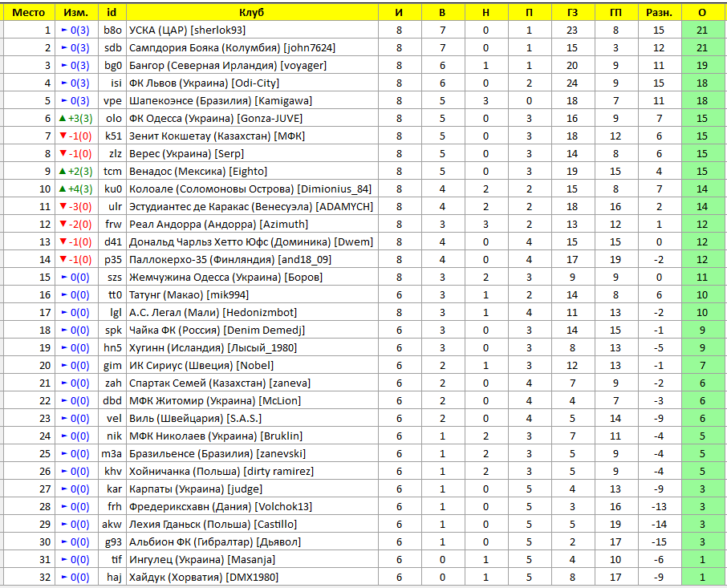Image resolution: width=727 pixels, height=588 pixels.
Task: Click club cell Бангор (Северная Ирландия) [voyager]
Action: [x=252, y=65]
